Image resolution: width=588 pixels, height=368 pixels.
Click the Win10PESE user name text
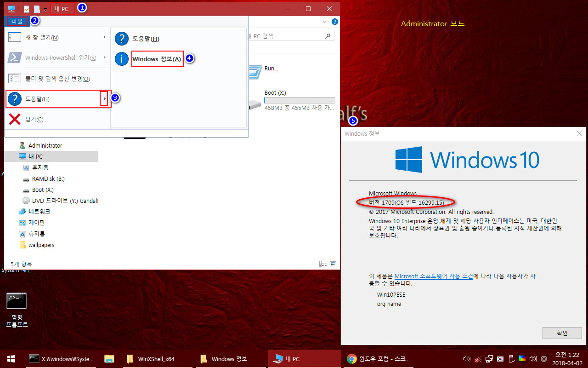click(x=391, y=294)
